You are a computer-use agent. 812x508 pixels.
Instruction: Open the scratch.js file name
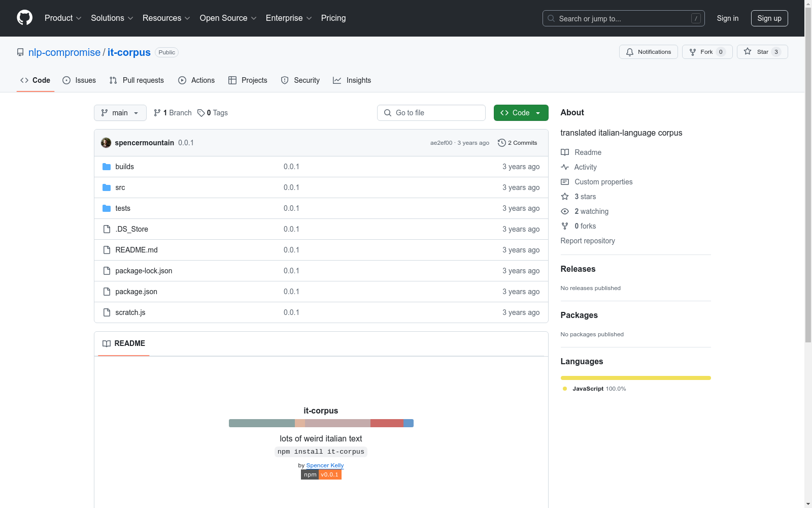point(130,312)
